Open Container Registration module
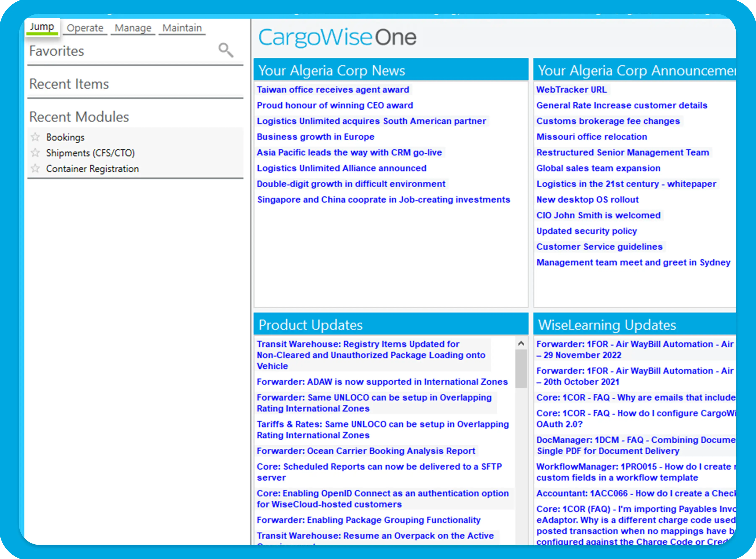This screenshot has height=559, width=756. click(x=92, y=168)
